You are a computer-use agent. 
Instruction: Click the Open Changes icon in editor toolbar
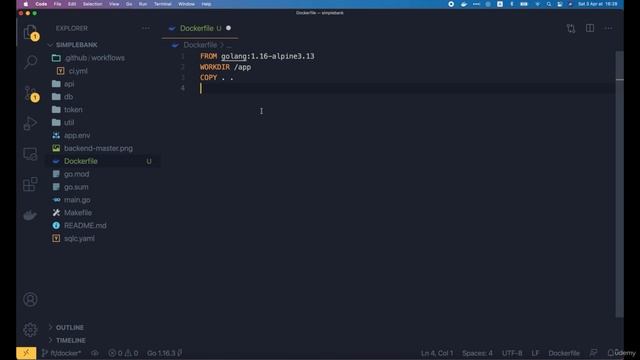571,28
